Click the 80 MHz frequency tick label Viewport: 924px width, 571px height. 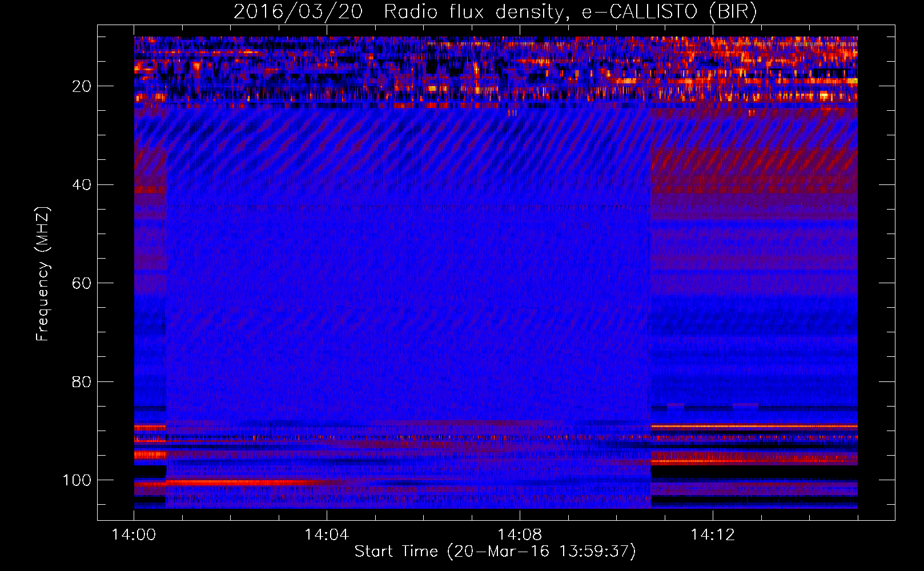[x=82, y=382]
